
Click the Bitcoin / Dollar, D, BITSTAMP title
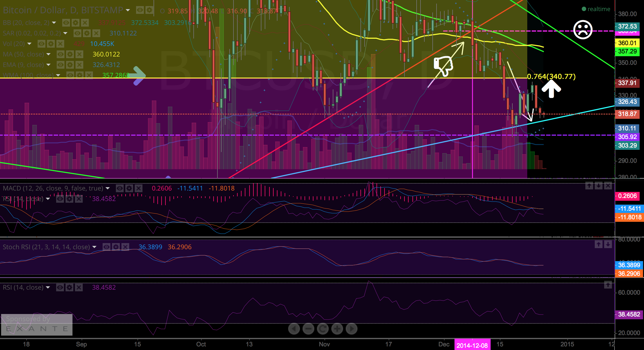pos(63,10)
